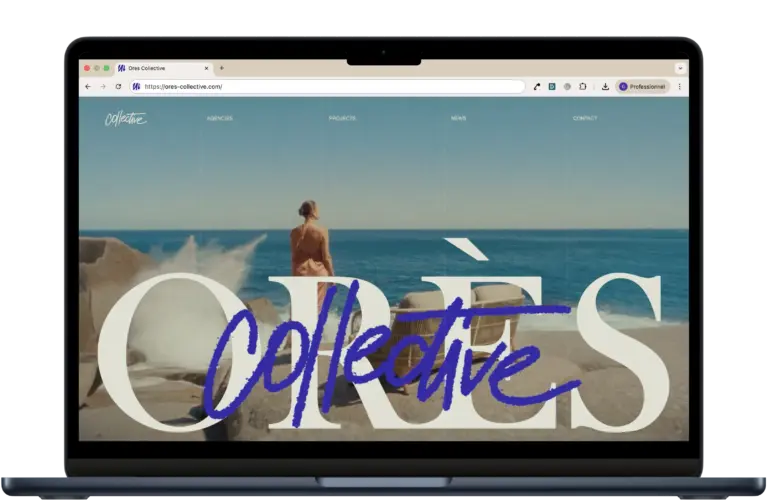The height and width of the screenshot is (501, 768).
Task: Select the Ores Collective browser tab
Action: (164, 69)
